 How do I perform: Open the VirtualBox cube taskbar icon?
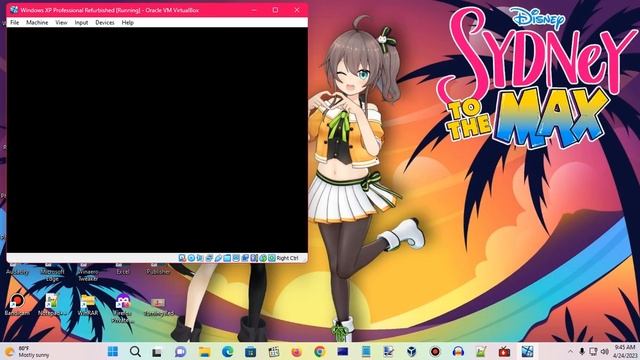[x=411, y=351]
